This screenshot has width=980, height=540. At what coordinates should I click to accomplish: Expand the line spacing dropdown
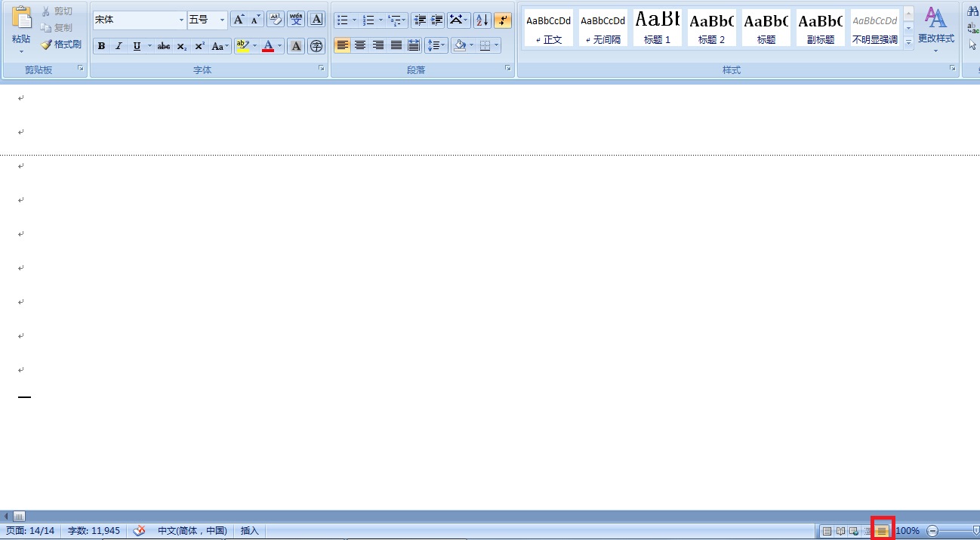(x=443, y=46)
